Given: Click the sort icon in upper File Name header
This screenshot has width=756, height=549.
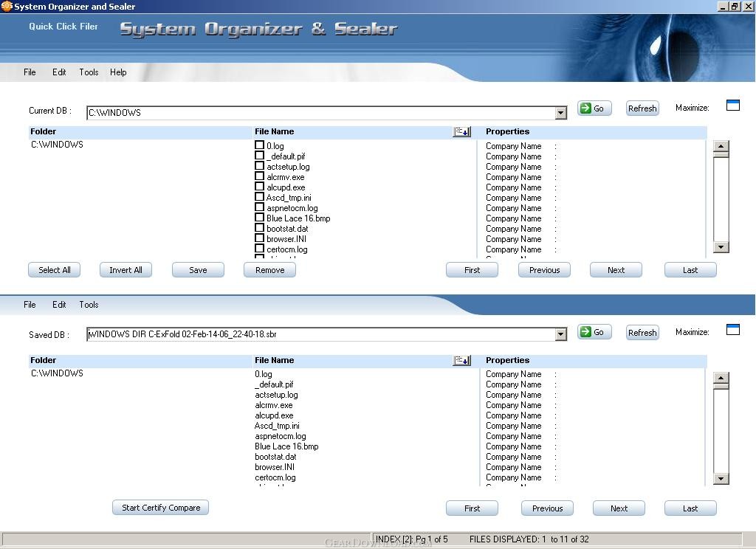Looking at the screenshot, I should point(462,131).
